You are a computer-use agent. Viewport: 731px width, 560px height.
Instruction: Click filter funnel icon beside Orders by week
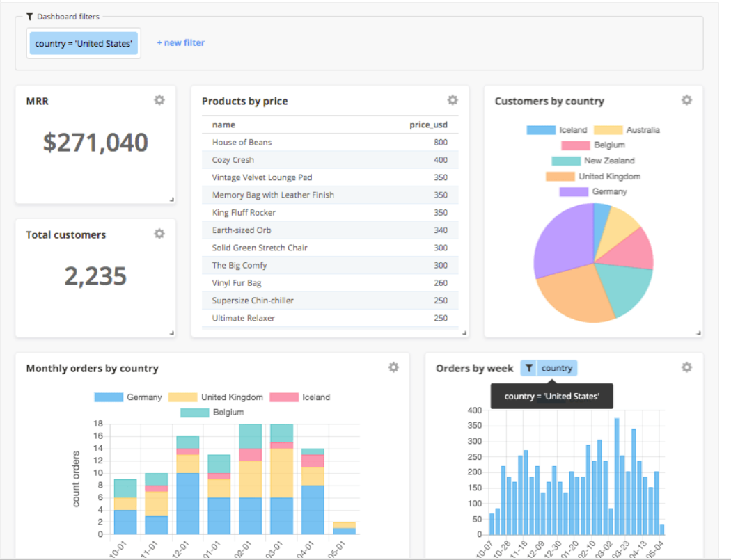pos(529,368)
